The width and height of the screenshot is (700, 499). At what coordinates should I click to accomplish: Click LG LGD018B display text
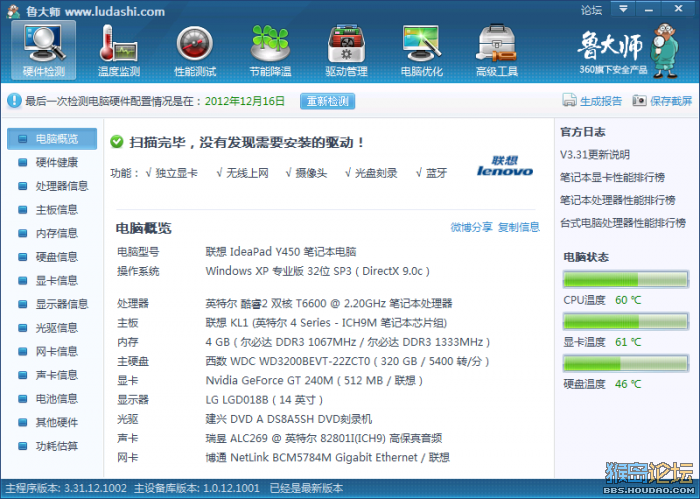(264, 400)
